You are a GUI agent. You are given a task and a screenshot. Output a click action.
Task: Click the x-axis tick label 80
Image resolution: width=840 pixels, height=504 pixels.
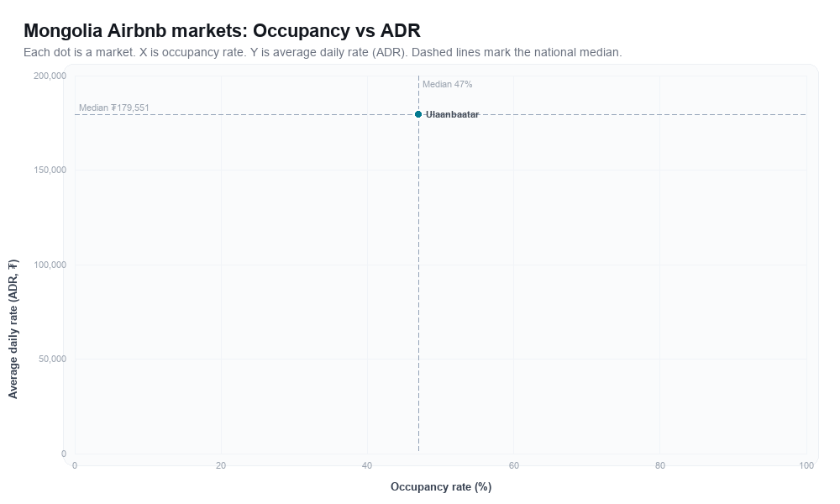[x=660, y=466]
